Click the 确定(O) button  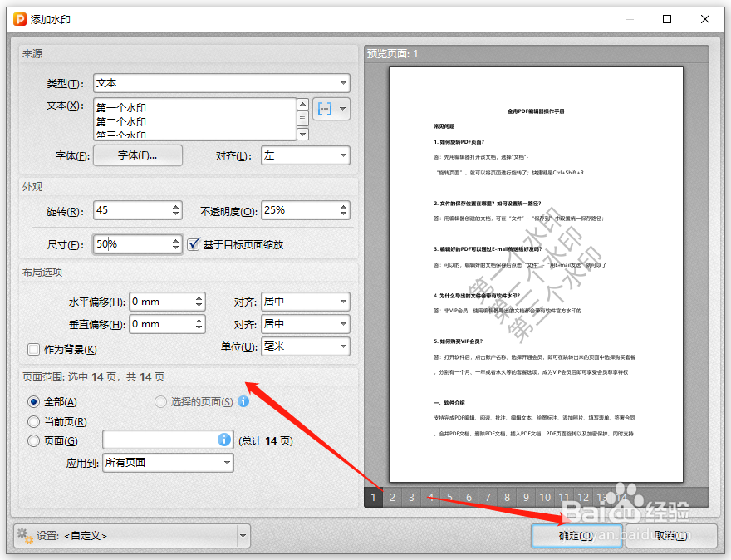pos(576,536)
